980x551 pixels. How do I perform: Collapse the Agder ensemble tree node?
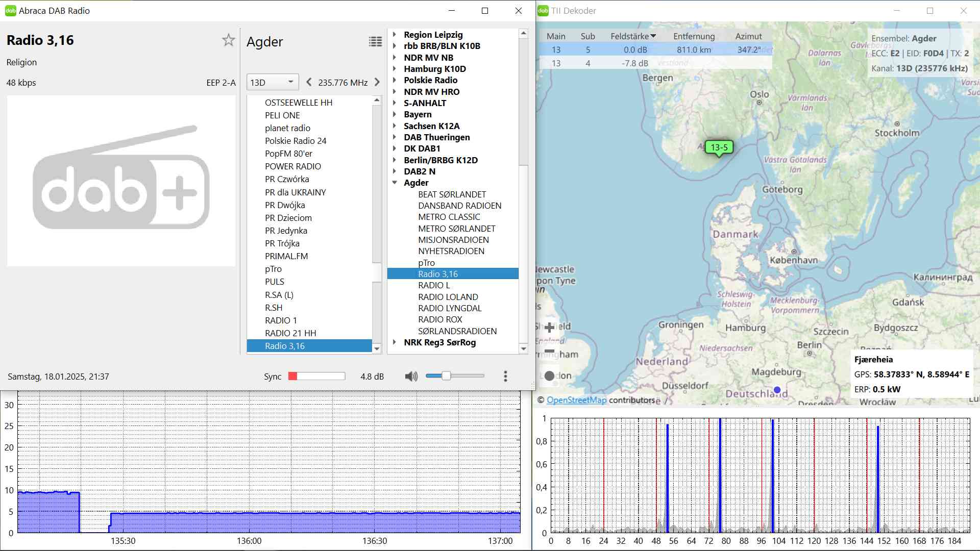[395, 183]
